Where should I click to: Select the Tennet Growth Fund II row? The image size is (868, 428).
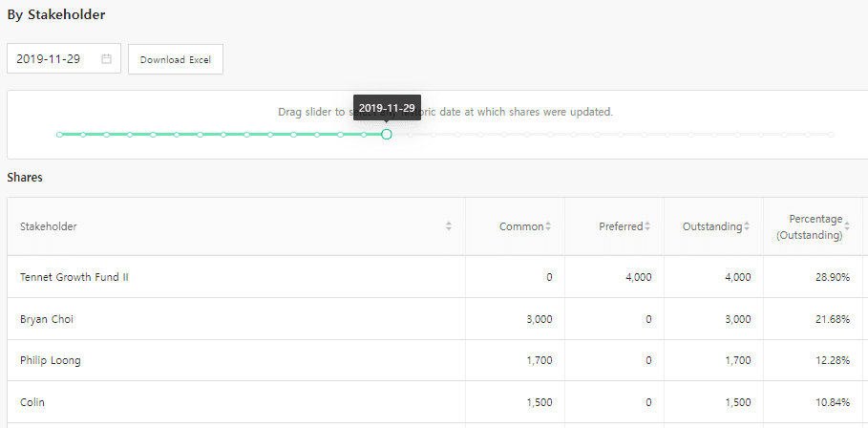[437, 277]
